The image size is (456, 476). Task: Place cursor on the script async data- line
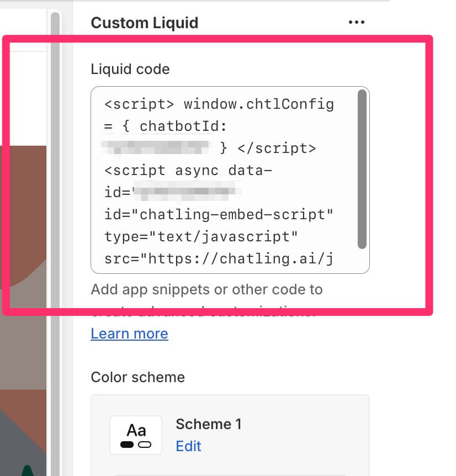(188, 170)
